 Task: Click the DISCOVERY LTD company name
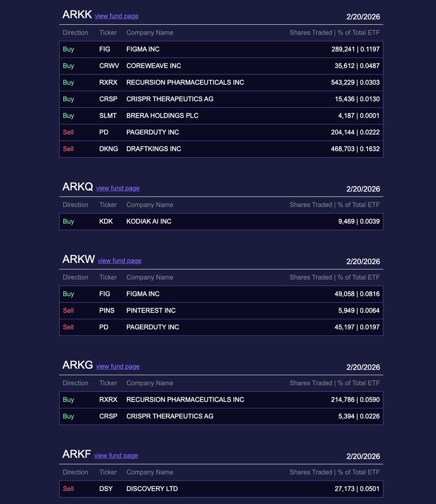pos(152,488)
